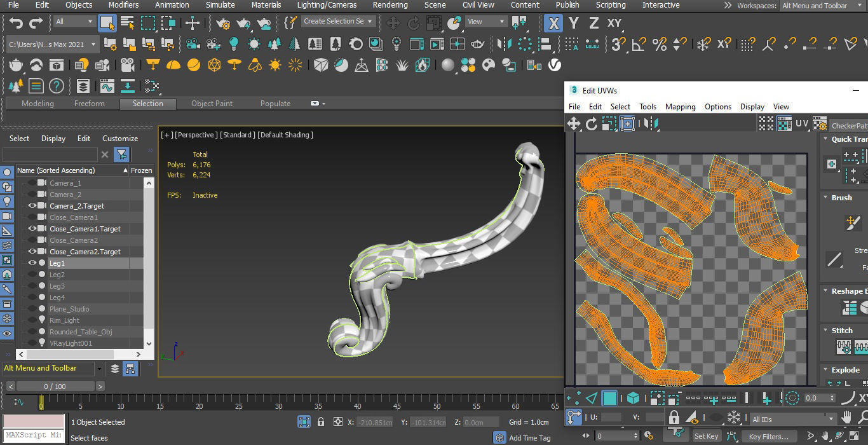
Task: Switch to the Modeling ribbon tab
Action: point(37,104)
